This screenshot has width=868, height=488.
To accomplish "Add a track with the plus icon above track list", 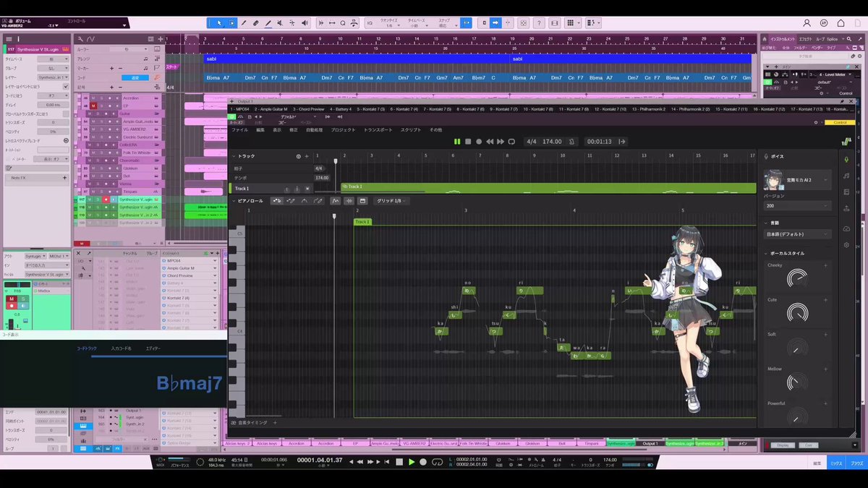I will (160, 39).
